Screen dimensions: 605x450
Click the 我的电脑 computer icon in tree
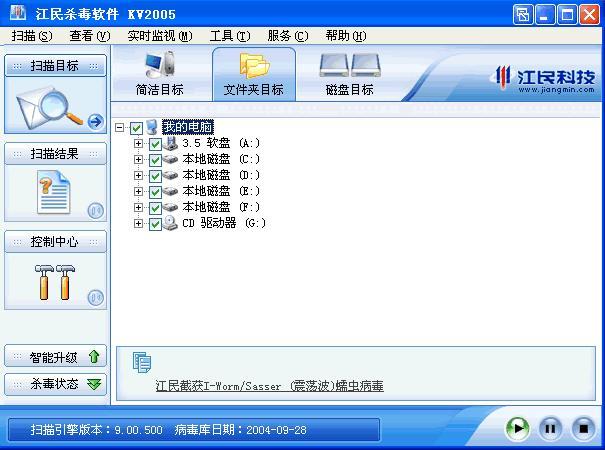tap(152, 127)
